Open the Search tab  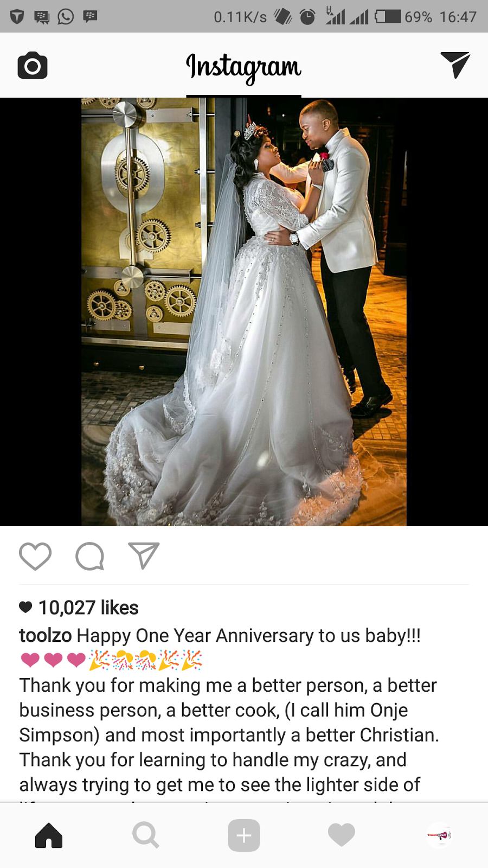pyautogui.click(x=146, y=835)
